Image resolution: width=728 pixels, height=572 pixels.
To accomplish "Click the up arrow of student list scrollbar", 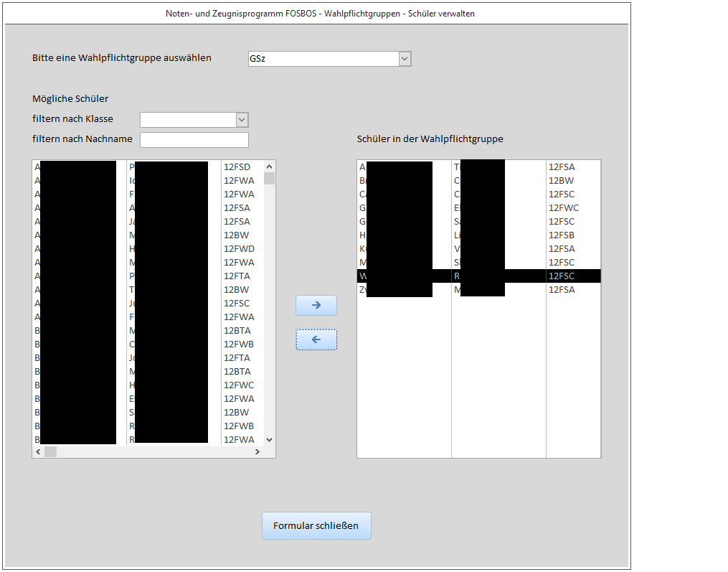I will pos(270,166).
